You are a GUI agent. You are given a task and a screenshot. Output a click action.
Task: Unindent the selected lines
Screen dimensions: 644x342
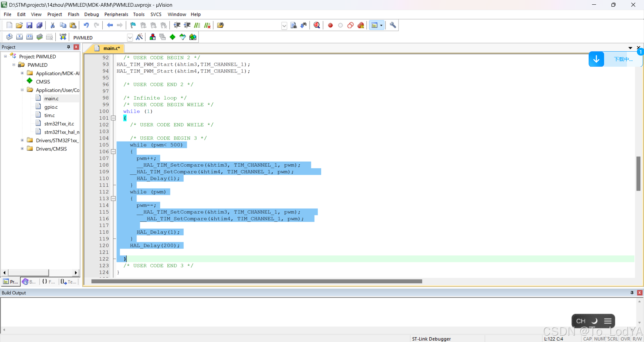(x=187, y=25)
